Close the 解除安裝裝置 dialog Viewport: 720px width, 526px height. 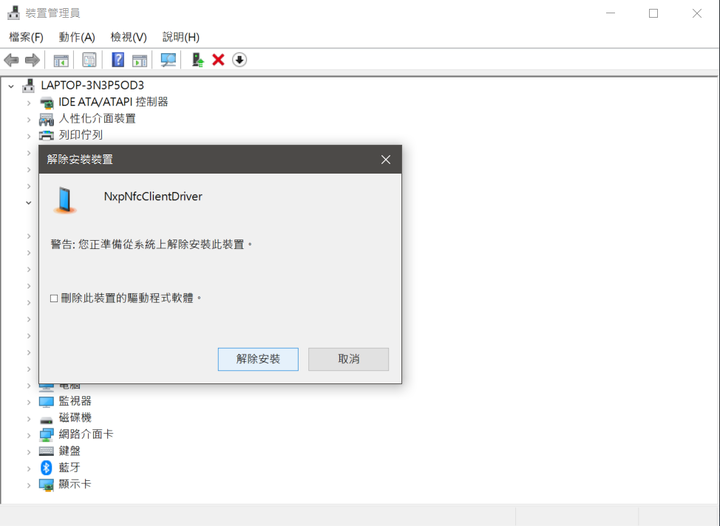(x=386, y=159)
